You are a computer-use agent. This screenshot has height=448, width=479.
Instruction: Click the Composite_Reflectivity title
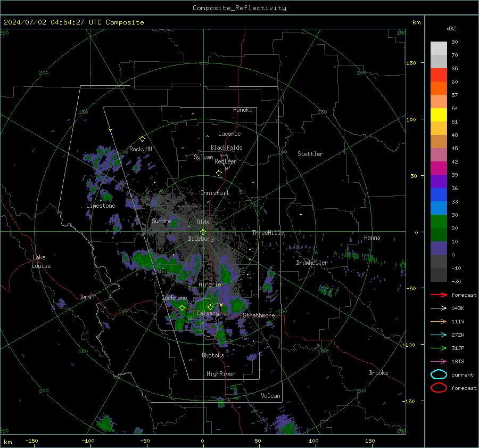click(x=239, y=8)
